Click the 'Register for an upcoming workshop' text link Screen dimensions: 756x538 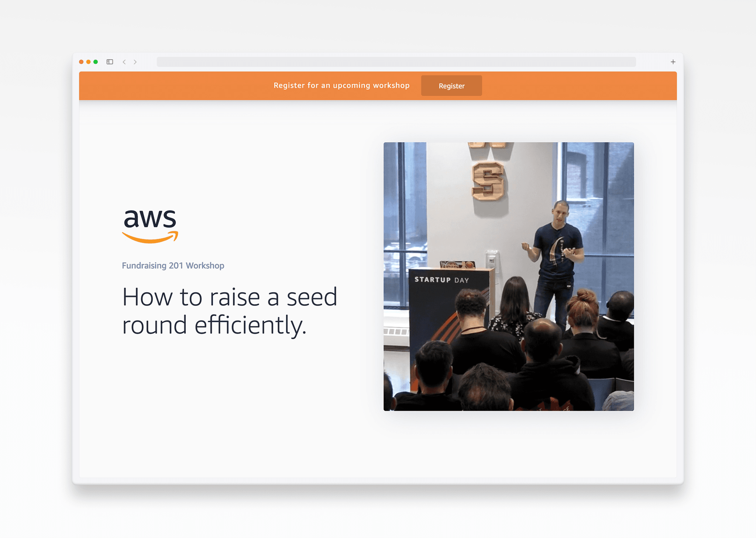point(342,86)
